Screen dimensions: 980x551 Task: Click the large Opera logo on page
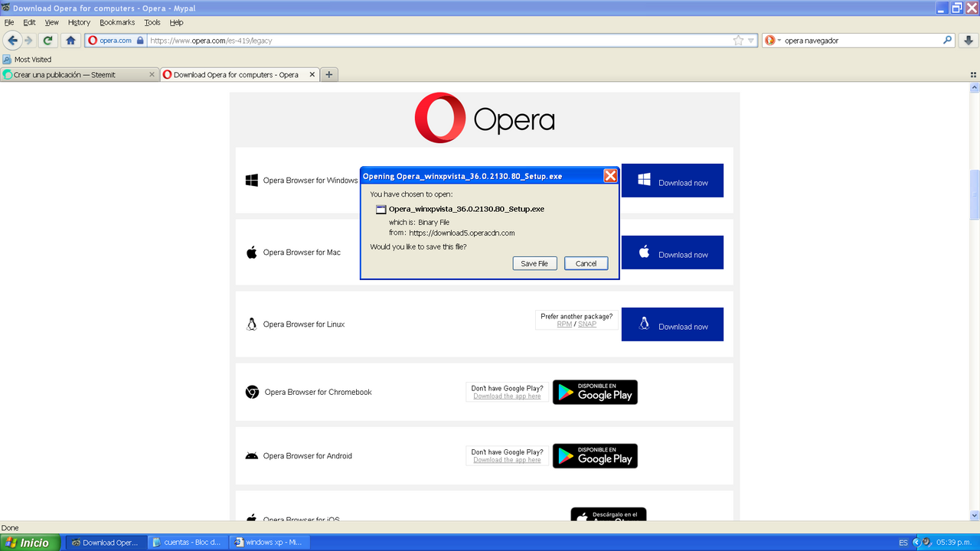point(485,118)
